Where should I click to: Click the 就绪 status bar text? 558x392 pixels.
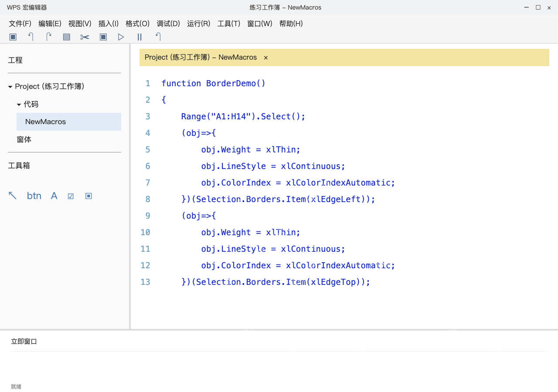(16, 386)
